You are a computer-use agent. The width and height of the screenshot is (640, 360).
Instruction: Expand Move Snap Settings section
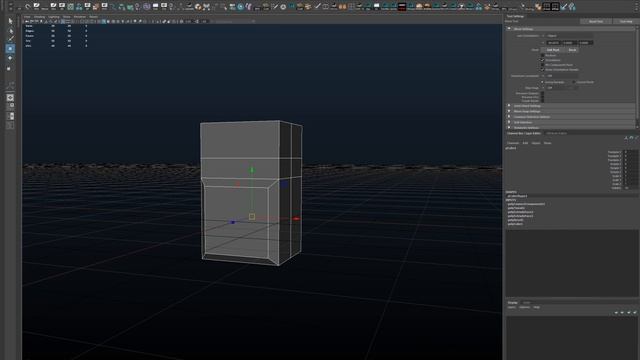click(509, 111)
